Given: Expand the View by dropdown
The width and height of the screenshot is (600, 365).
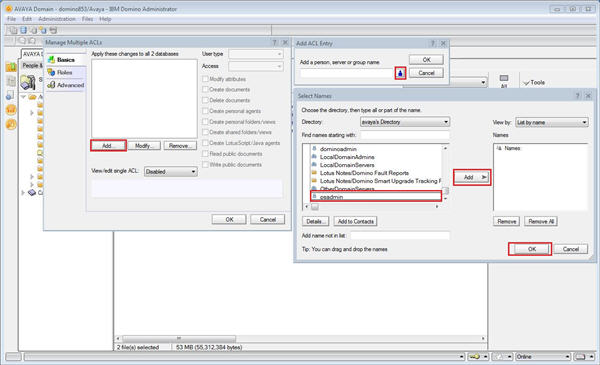Looking at the screenshot, I should click(x=551, y=122).
